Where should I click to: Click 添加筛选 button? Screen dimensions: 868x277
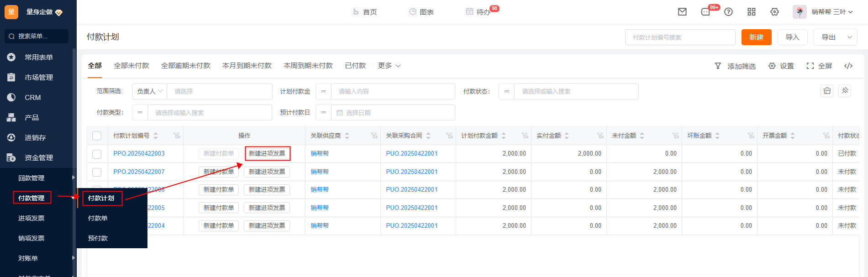[x=735, y=66]
